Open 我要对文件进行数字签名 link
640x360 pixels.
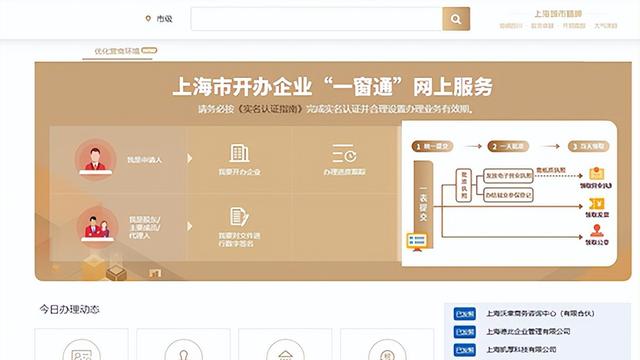[239, 240]
